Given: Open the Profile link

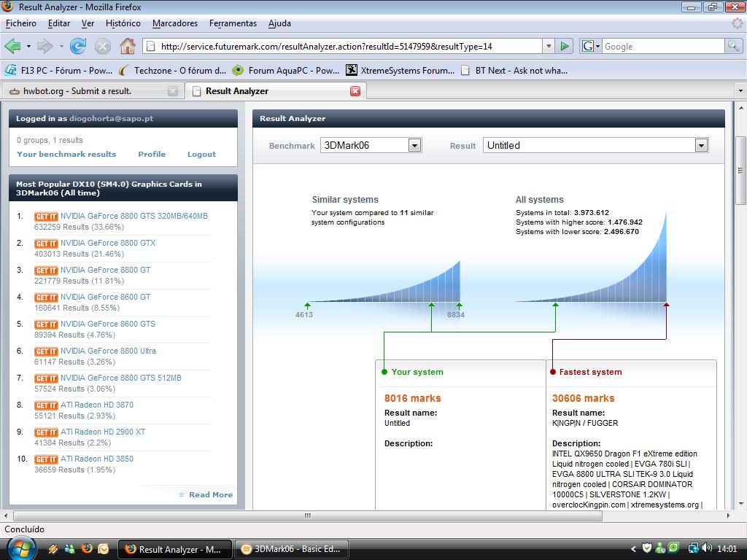Looking at the screenshot, I should pos(152,154).
